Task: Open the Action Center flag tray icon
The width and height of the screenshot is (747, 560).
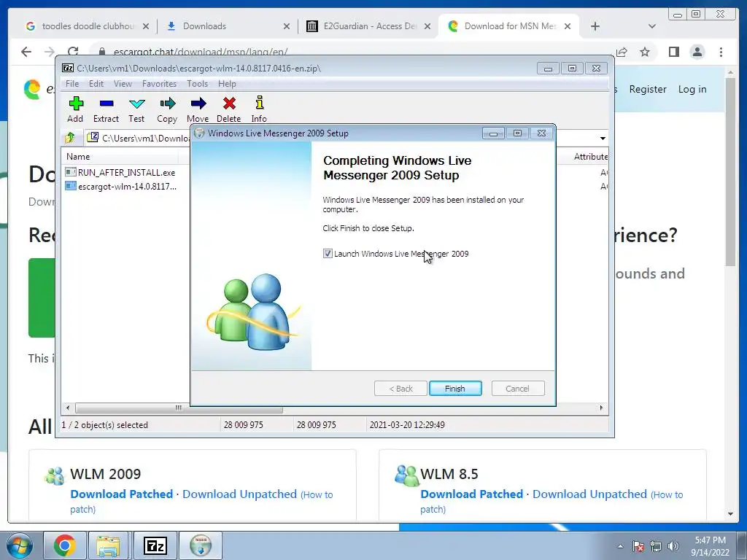Action: (638, 546)
